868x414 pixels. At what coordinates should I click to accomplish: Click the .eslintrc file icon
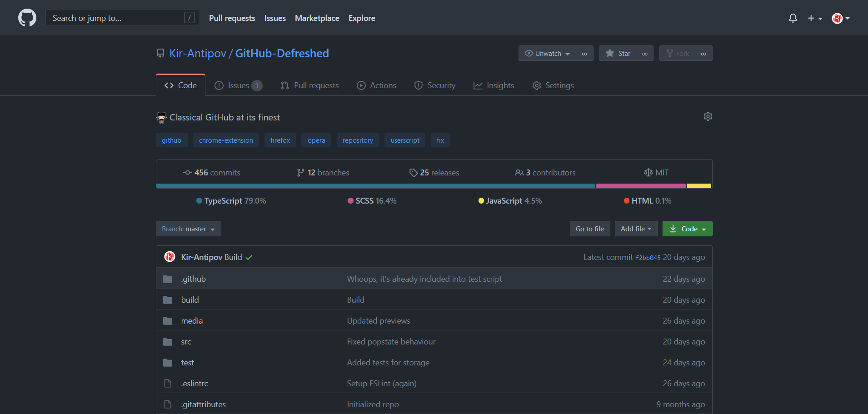click(x=168, y=384)
